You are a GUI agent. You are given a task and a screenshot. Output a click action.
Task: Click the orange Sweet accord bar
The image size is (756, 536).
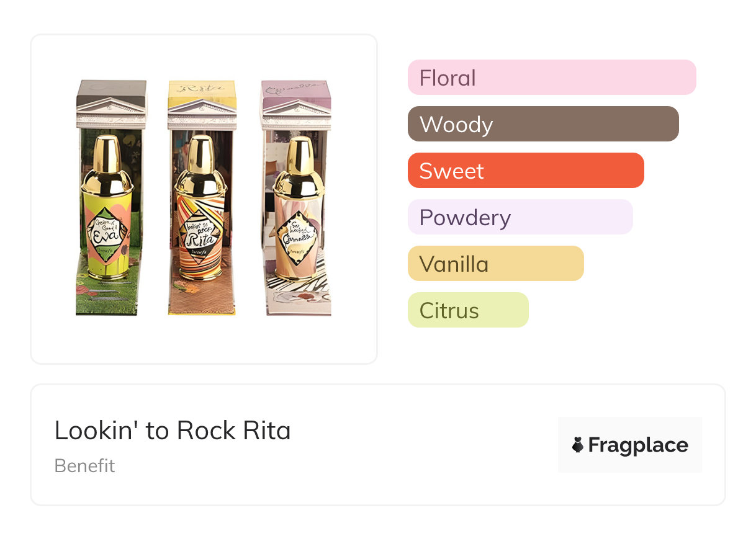(525, 171)
